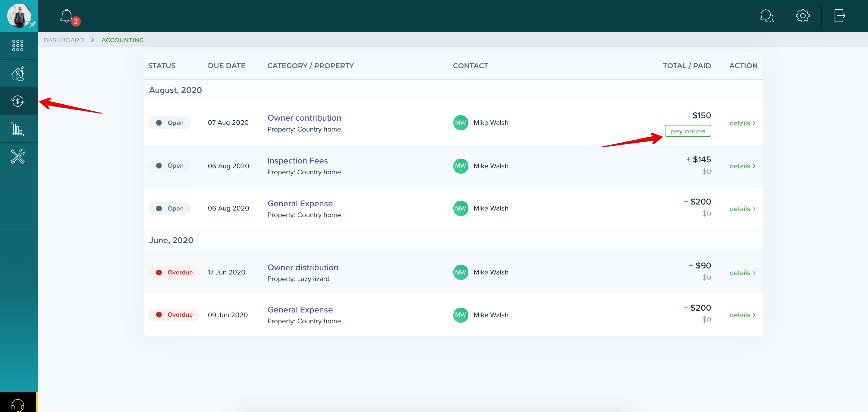
Task: Open details for the 09 Jun General Expense
Action: [742, 315]
